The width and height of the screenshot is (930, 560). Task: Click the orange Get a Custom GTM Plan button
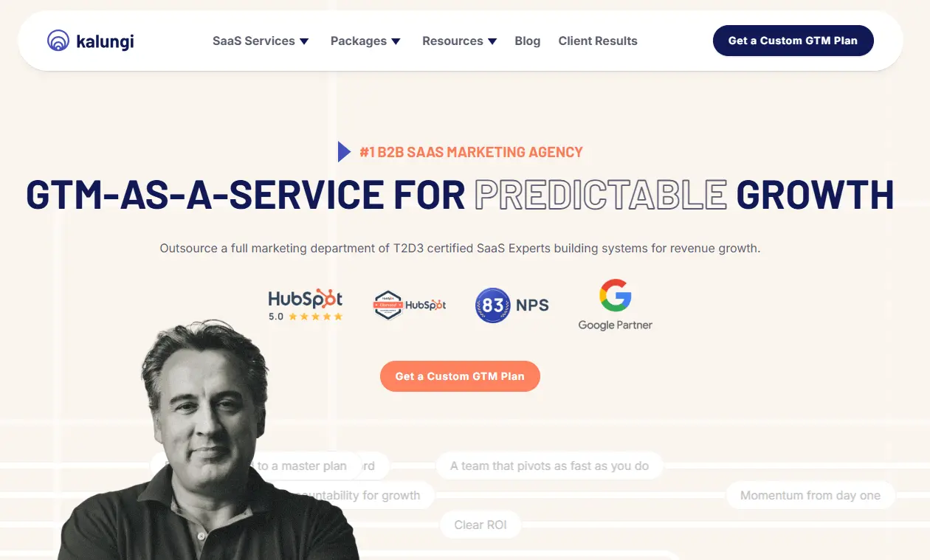(x=460, y=376)
